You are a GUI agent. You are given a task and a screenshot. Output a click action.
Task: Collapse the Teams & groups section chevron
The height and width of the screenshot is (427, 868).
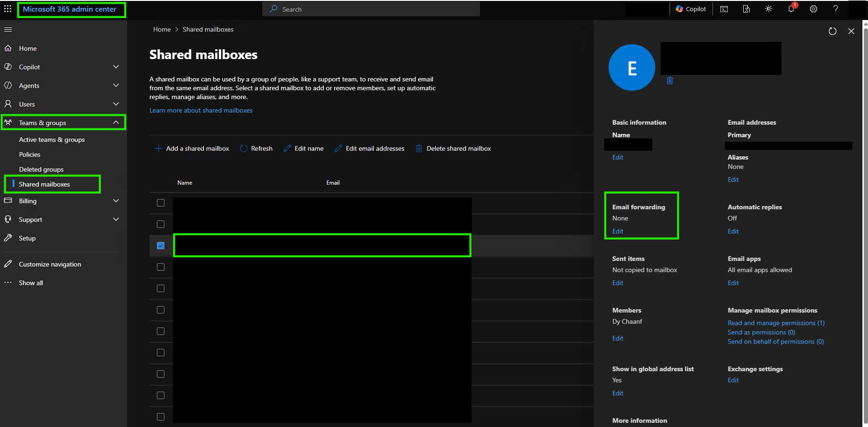116,122
